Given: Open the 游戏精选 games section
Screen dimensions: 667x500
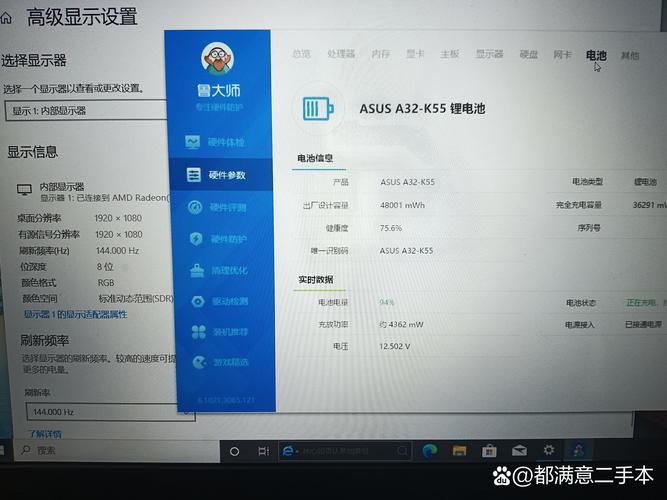Looking at the screenshot, I should click(x=222, y=362).
